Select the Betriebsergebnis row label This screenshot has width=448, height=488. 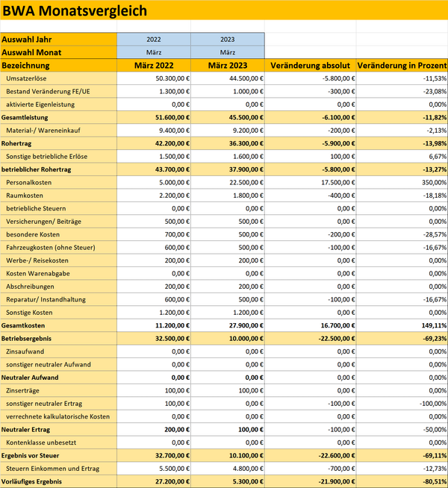(26, 339)
